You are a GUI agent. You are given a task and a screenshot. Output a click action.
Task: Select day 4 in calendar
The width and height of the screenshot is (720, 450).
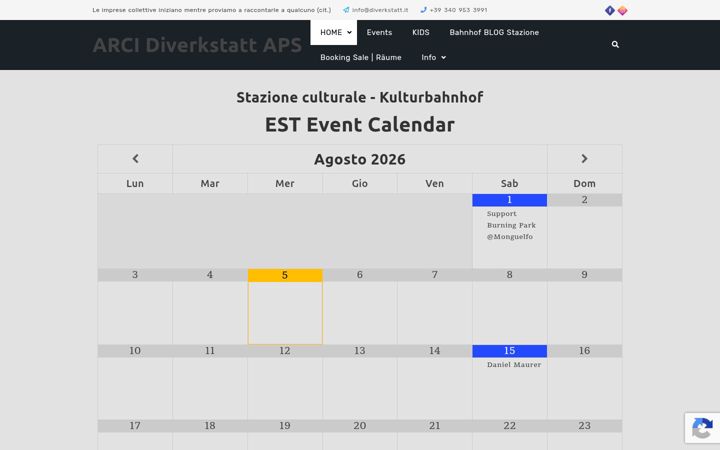(x=210, y=275)
